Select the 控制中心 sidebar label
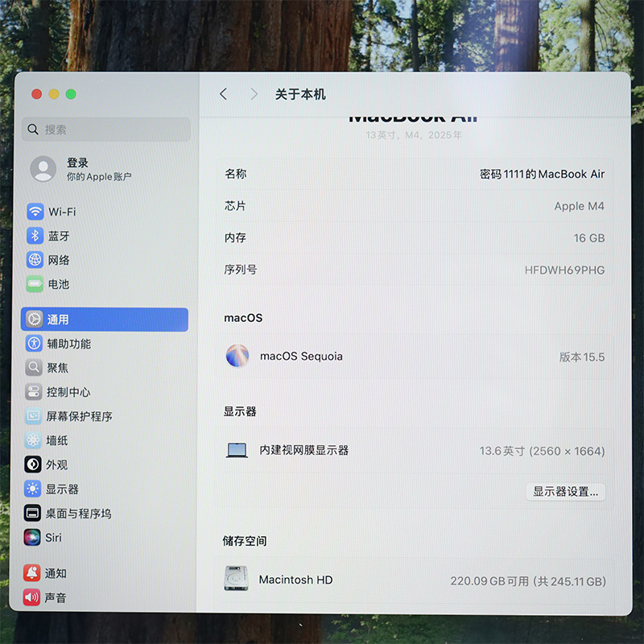The height and width of the screenshot is (644, 644). (68, 392)
